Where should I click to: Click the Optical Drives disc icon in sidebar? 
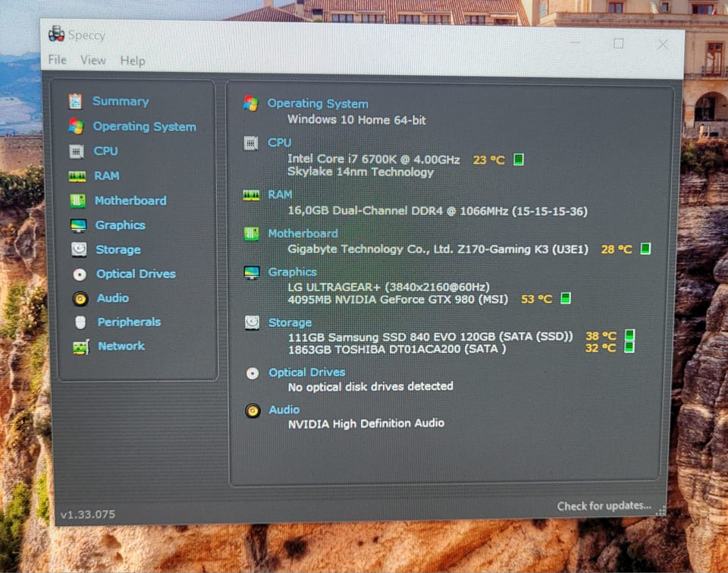[x=80, y=274]
